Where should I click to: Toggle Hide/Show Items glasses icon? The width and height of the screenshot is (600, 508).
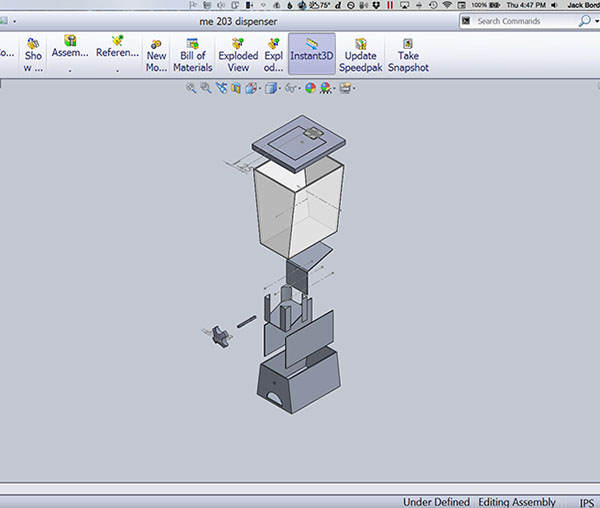pyautogui.click(x=292, y=88)
